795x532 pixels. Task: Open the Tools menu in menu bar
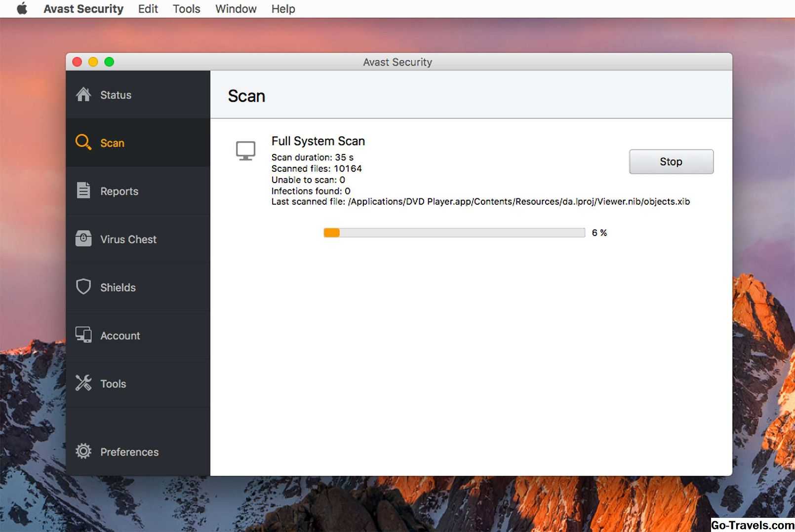point(186,9)
